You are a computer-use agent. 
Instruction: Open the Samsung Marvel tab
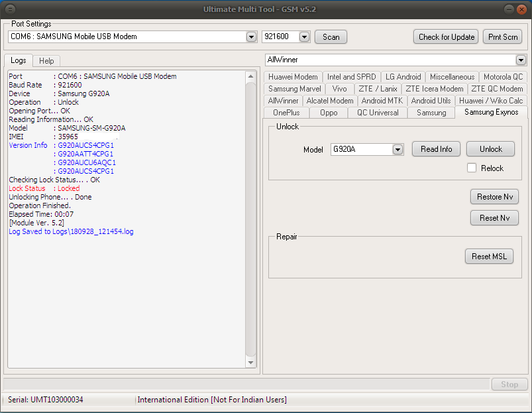[x=295, y=89]
